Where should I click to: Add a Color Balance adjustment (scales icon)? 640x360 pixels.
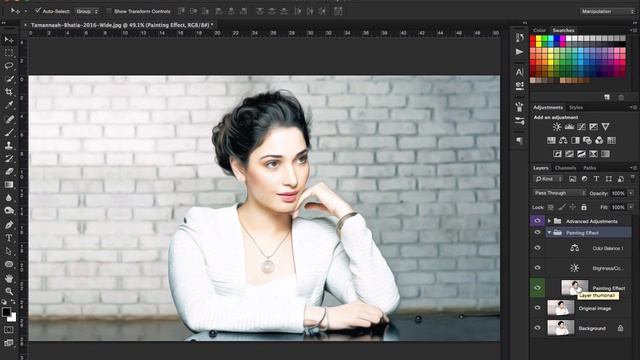pyautogui.click(x=563, y=140)
